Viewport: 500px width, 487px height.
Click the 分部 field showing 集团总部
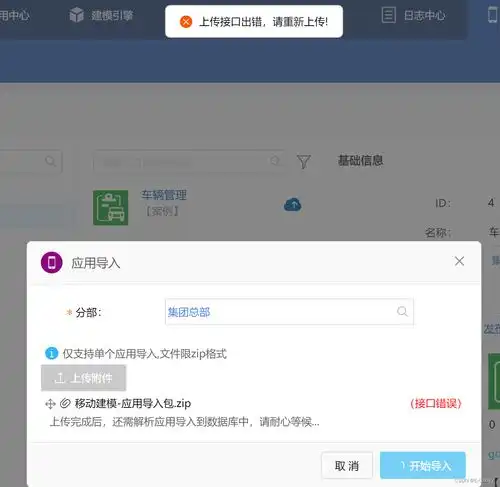tap(289, 312)
